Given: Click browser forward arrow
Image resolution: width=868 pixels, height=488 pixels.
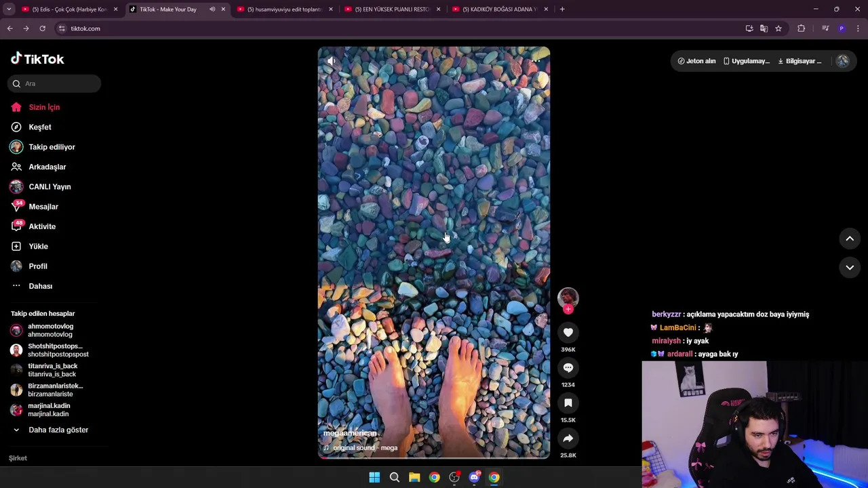Looking at the screenshot, I should tap(26, 28).
